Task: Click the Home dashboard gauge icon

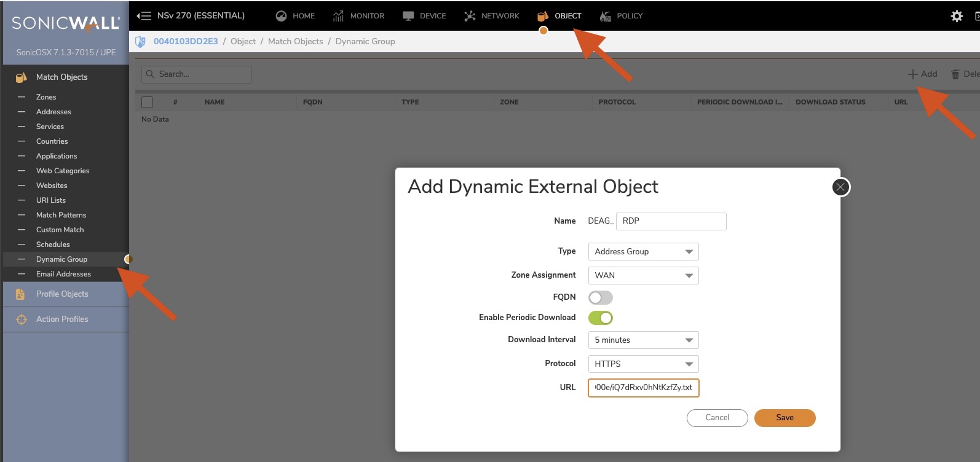Action: click(x=281, y=16)
